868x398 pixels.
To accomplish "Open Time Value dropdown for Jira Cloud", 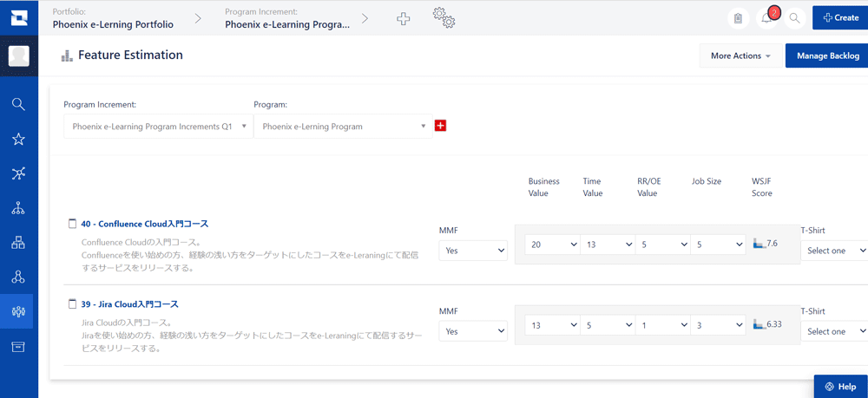I will (x=608, y=325).
